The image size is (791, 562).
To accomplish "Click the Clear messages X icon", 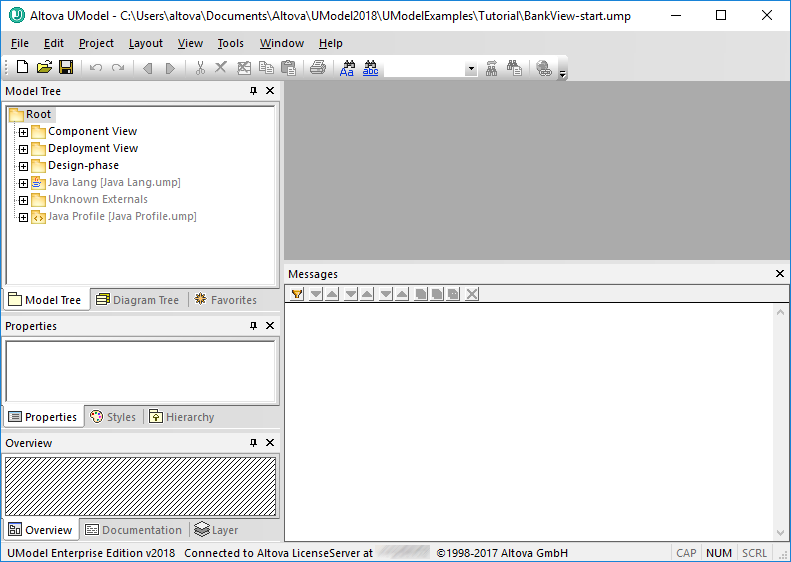I will [472, 294].
